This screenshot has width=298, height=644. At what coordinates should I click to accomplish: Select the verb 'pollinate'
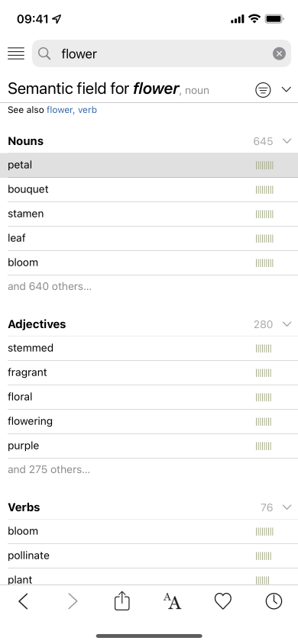pyautogui.click(x=149, y=555)
